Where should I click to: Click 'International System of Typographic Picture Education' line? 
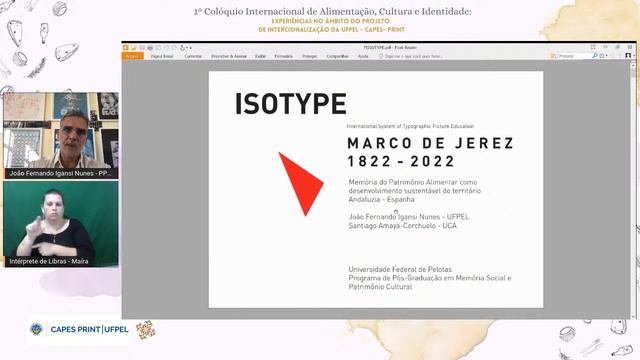click(x=410, y=126)
